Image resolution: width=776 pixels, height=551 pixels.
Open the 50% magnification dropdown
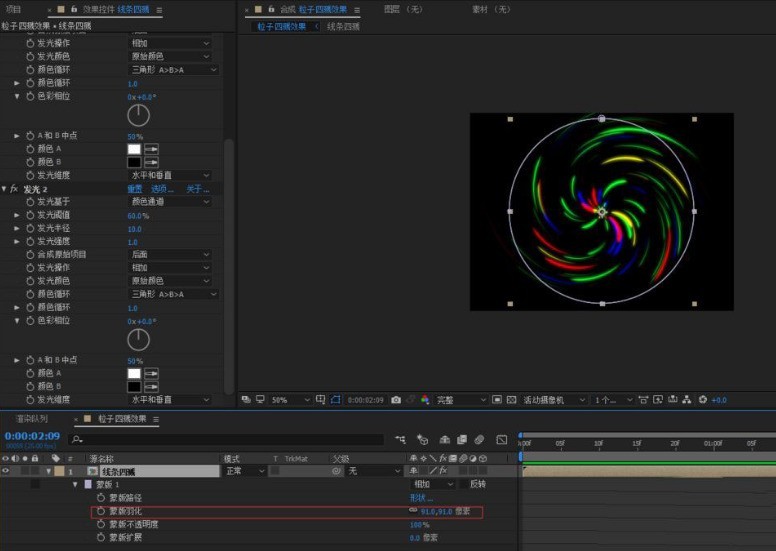click(290, 400)
